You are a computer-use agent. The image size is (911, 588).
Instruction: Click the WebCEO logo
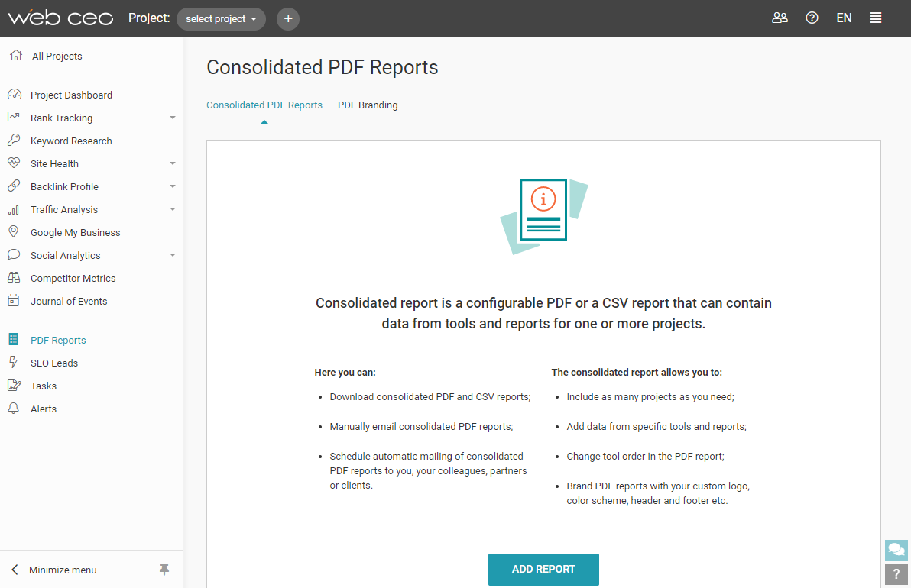(x=60, y=18)
